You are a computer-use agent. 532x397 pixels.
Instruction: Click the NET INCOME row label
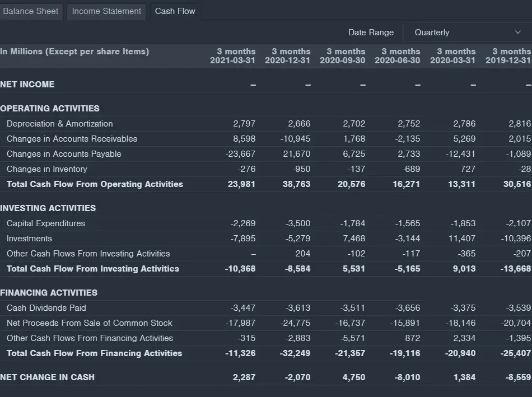pos(27,85)
